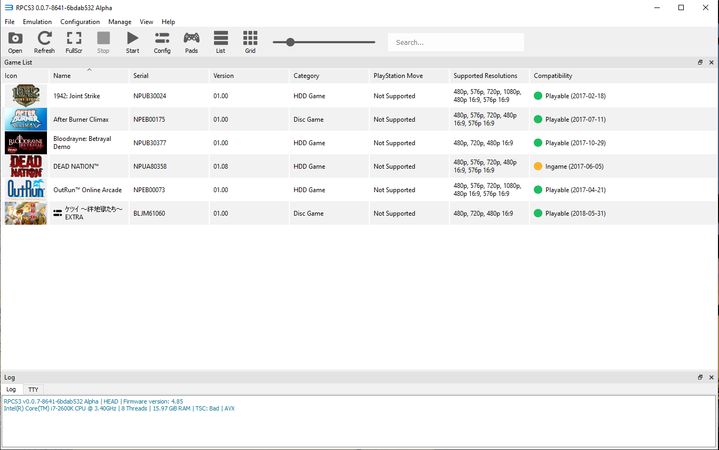The image size is (719, 450).
Task: Open the Emulation menu
Action: point(37,22)
